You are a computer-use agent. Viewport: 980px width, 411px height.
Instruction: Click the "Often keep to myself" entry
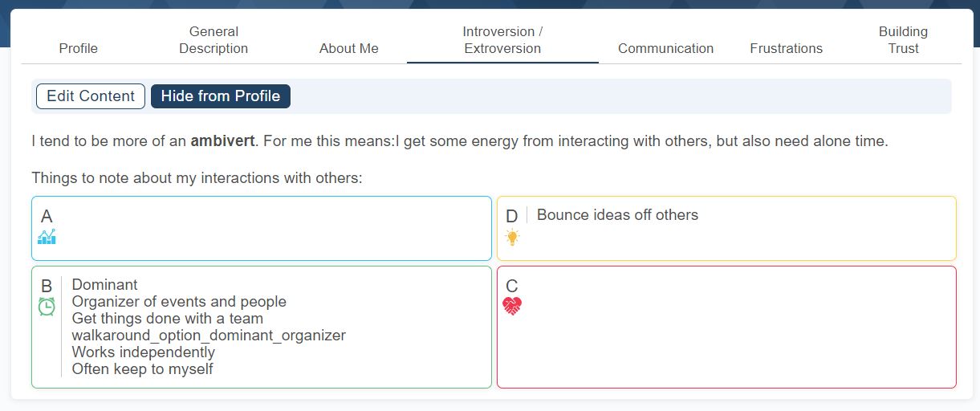[x=142, y=369]
